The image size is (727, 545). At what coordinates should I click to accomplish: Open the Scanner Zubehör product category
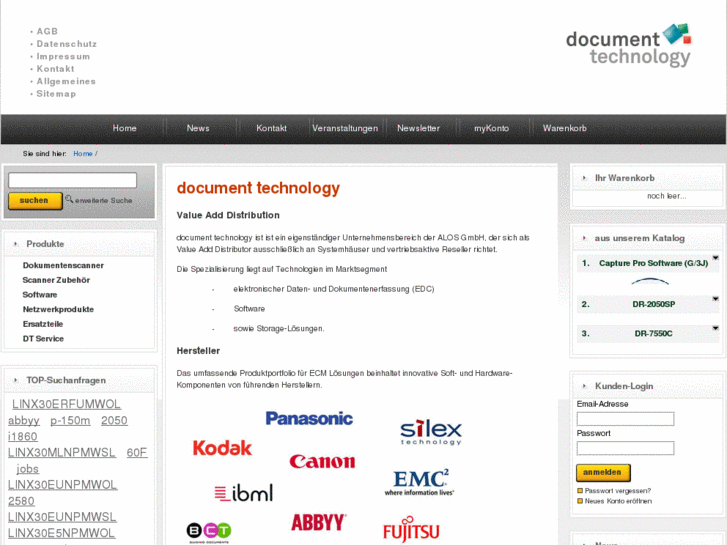56,280
